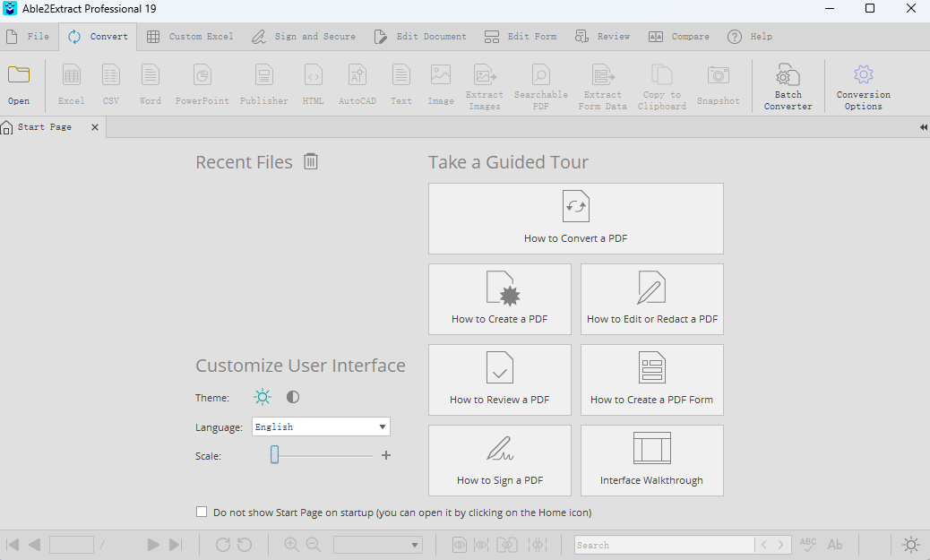Select the light theme sun icon
930x560 pixels.
point(262,397)
